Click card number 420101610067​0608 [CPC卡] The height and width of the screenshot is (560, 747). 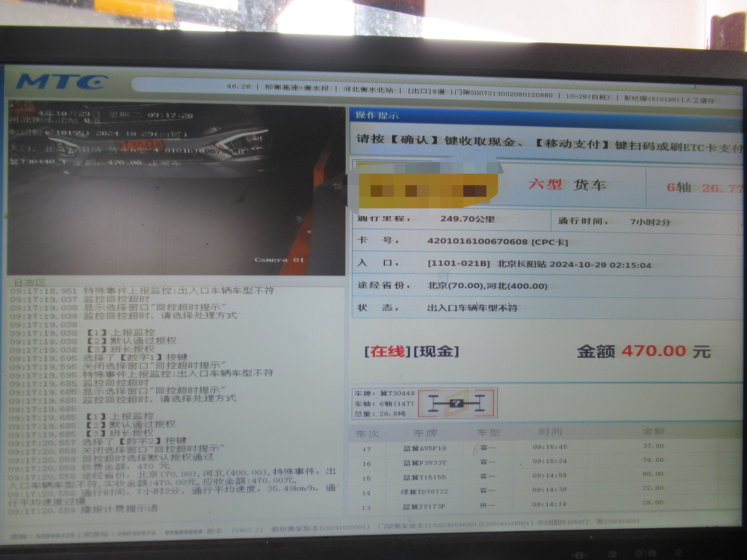pos(497,242)
